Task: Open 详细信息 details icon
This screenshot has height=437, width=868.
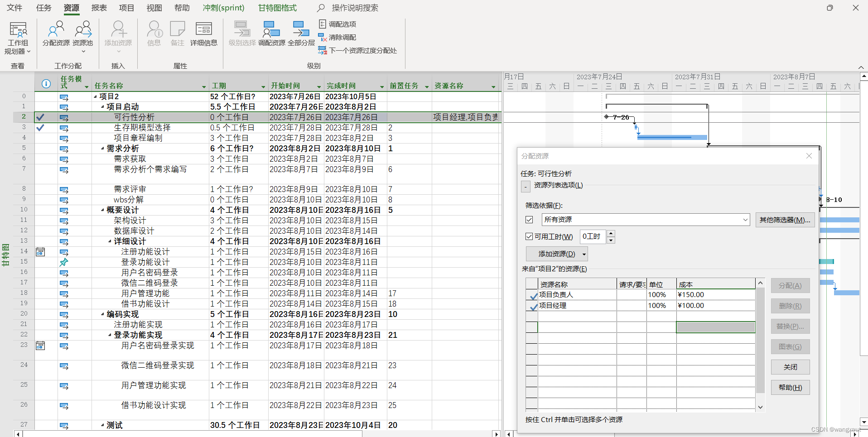Action: [204, 34]
